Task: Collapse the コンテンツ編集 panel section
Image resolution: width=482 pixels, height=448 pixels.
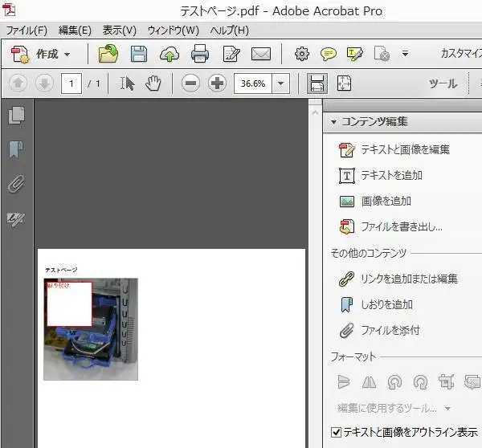Action: 333,122
